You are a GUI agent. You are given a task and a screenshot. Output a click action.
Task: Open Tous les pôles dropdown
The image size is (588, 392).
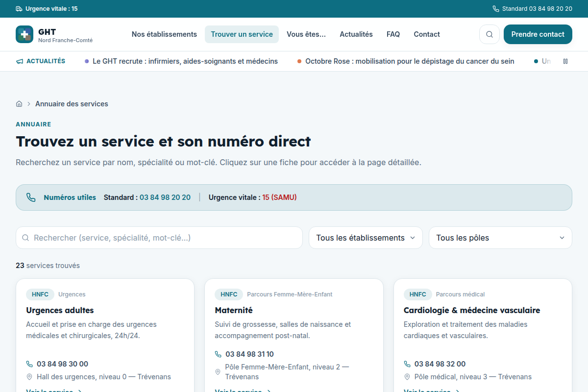pos(500,238)
